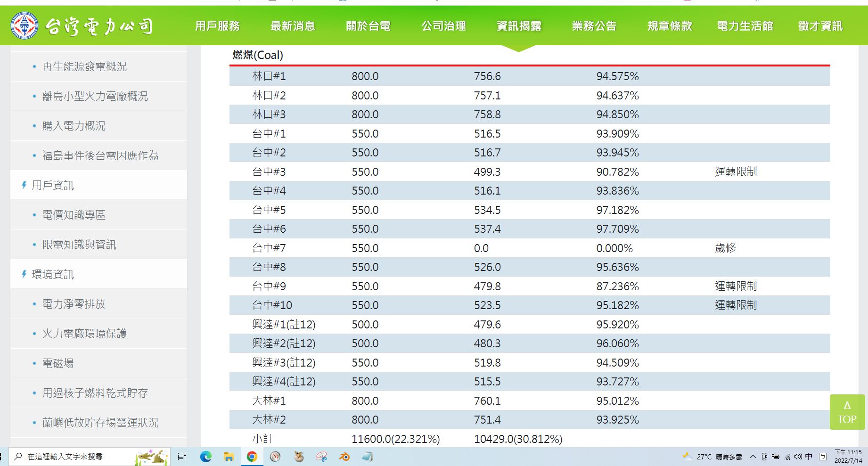Open 蘭嶼低放貯存場營運狀況 sidebar link
868x466 pixels.
point(100,423)
